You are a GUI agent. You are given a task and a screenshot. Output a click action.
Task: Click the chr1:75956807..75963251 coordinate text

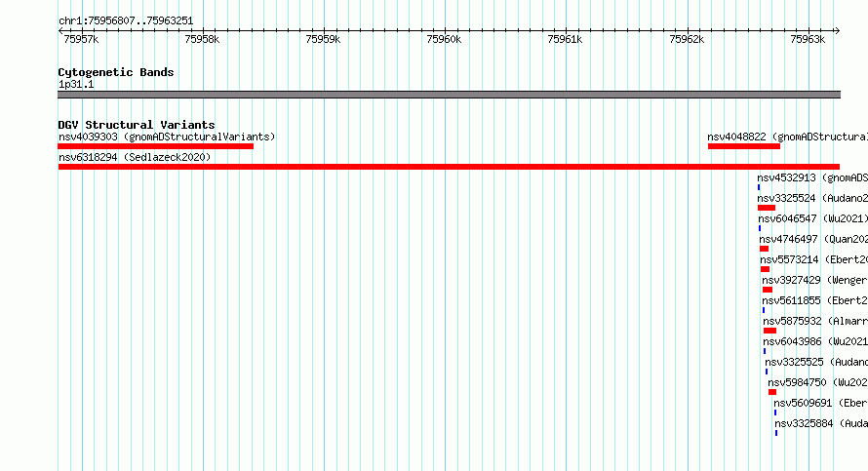[126, 21]
